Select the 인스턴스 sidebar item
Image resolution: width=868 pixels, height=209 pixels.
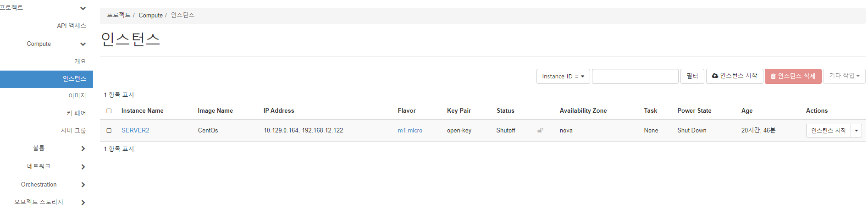(x=46, y=79)
